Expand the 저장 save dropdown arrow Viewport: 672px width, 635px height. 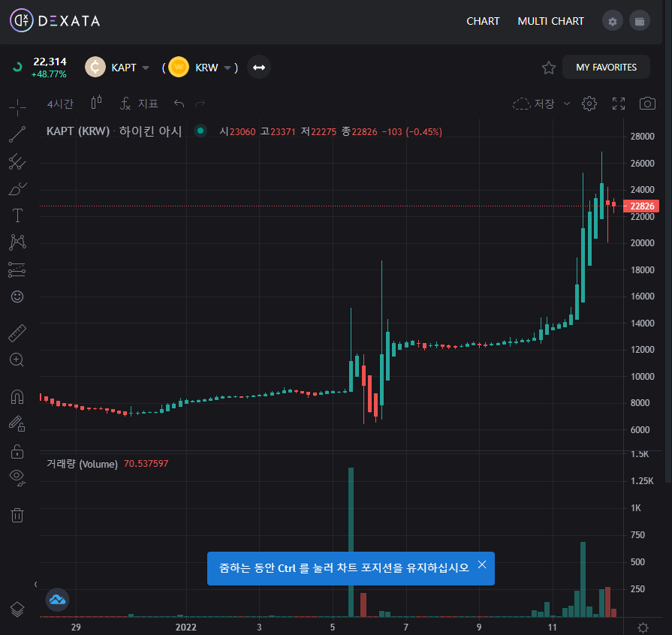(567, 104)
